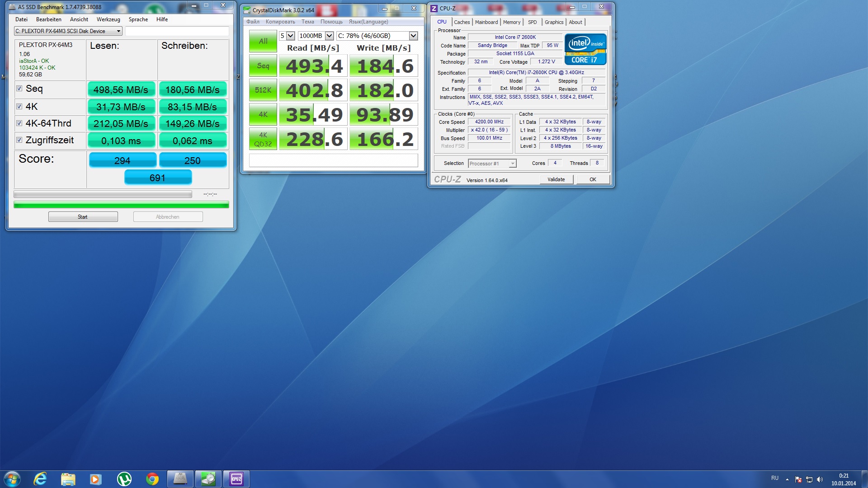This screenshot has width=868, height=488.
Task: Disable the Zugriffszeit checkbox
Action: [x=19, y=140]
